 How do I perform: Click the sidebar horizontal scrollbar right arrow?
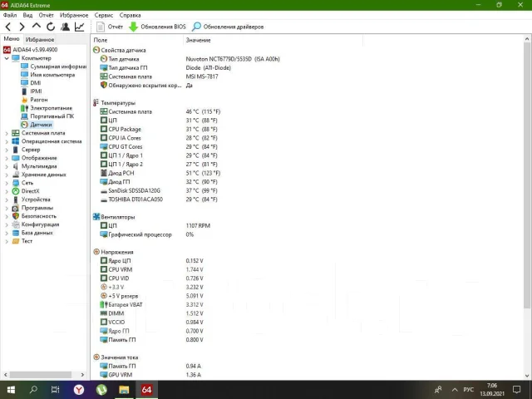pyautogui.click(x=82, y=375)
